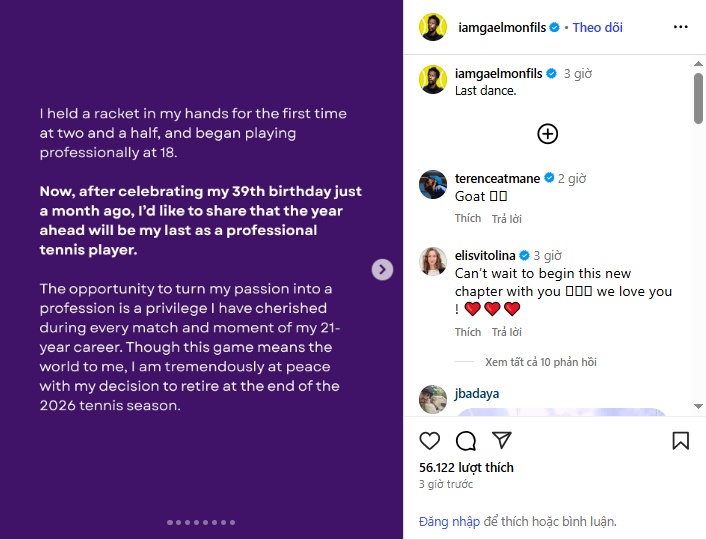This screenshot has width=706, height=540.
Task: Share post with paper plane icon
Action: (502, 441)
